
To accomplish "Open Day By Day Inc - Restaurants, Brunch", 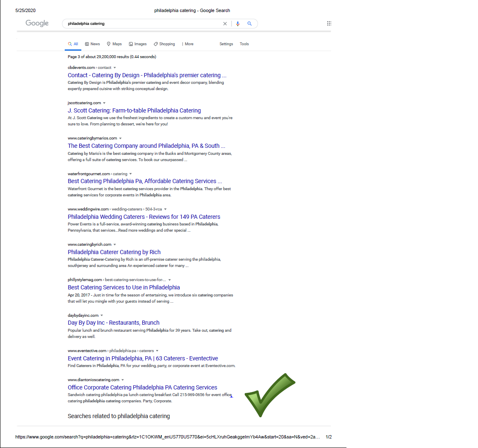I will (x=113, y=323).
